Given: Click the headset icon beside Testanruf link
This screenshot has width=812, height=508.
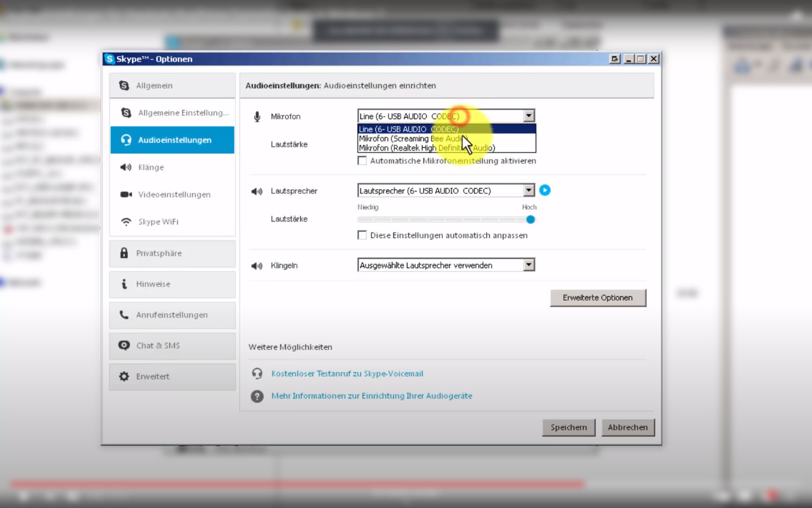Looking at the screenshot, I should tap(257, 373).
